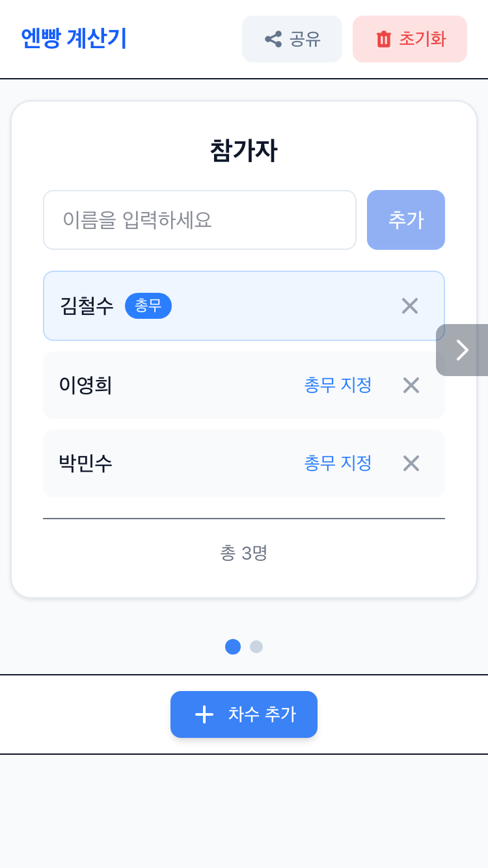Select the 이영희 participant name
This screenshot has width=488, height=868.
86,385
